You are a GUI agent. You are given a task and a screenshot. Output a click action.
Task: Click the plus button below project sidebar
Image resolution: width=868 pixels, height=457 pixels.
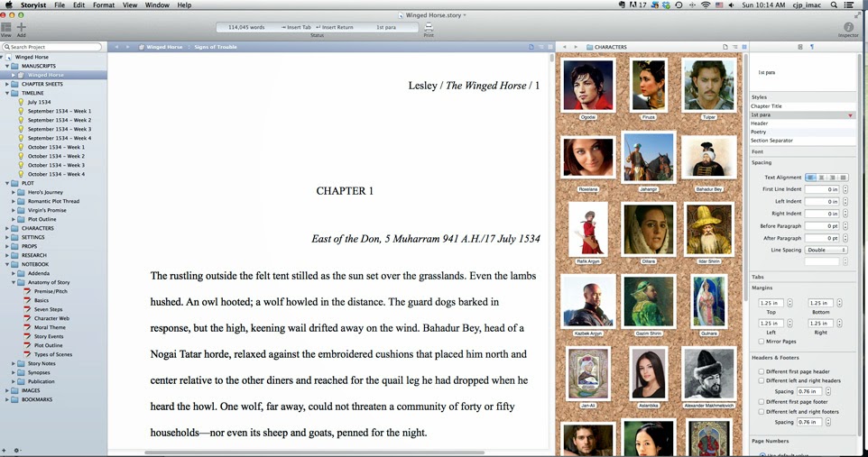[x=4, y=451]
